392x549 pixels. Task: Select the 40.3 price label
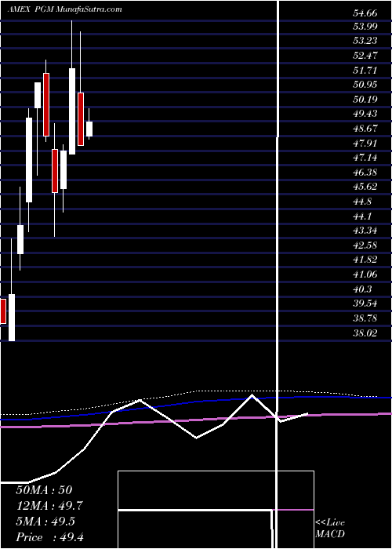(x=362, y=289)
